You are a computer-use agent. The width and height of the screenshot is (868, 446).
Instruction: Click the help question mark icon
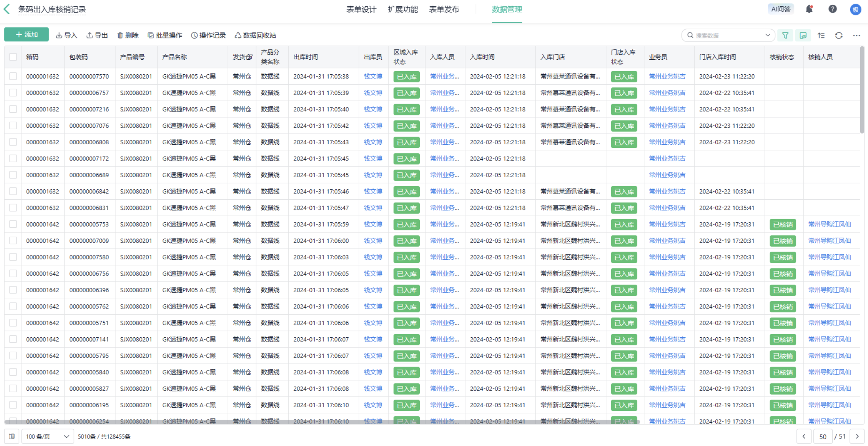tap(832, 9)
